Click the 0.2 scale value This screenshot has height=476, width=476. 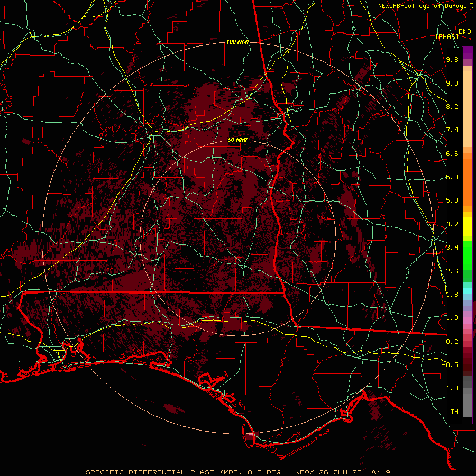(452, 341)
